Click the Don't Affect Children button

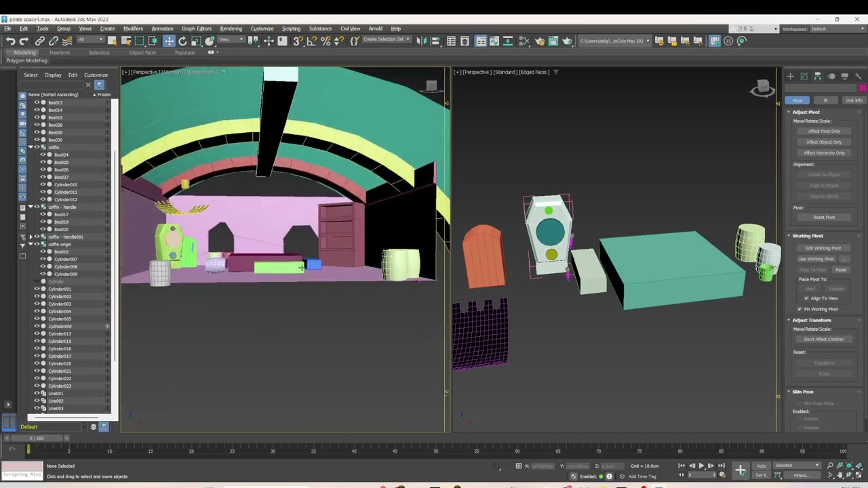tap(824, 339)
